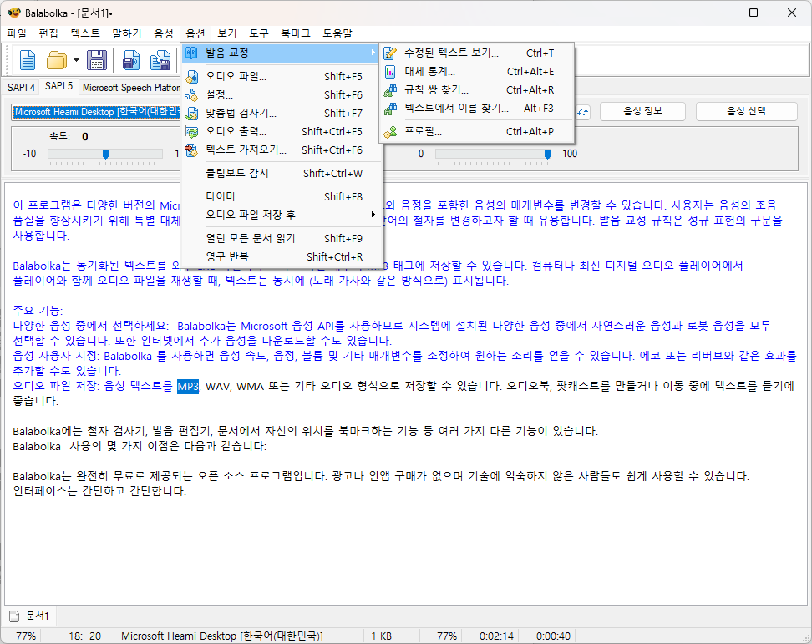Click the Split and save audio toolbar icon
This screenshot has width=812, height=644.
tap(160, 61)
